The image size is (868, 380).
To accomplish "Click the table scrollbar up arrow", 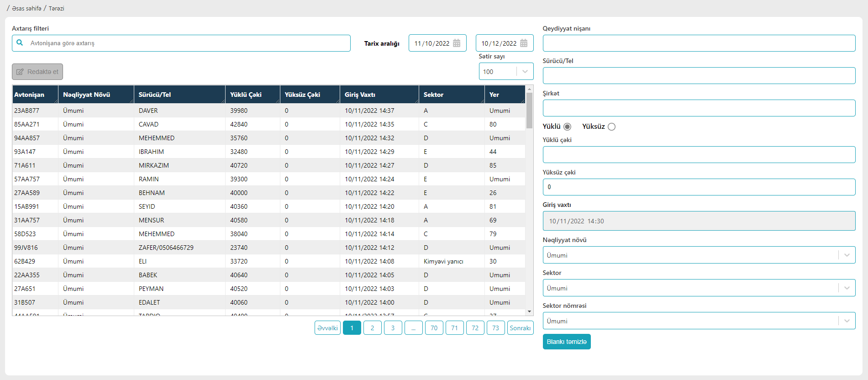I will pos(530,89).
